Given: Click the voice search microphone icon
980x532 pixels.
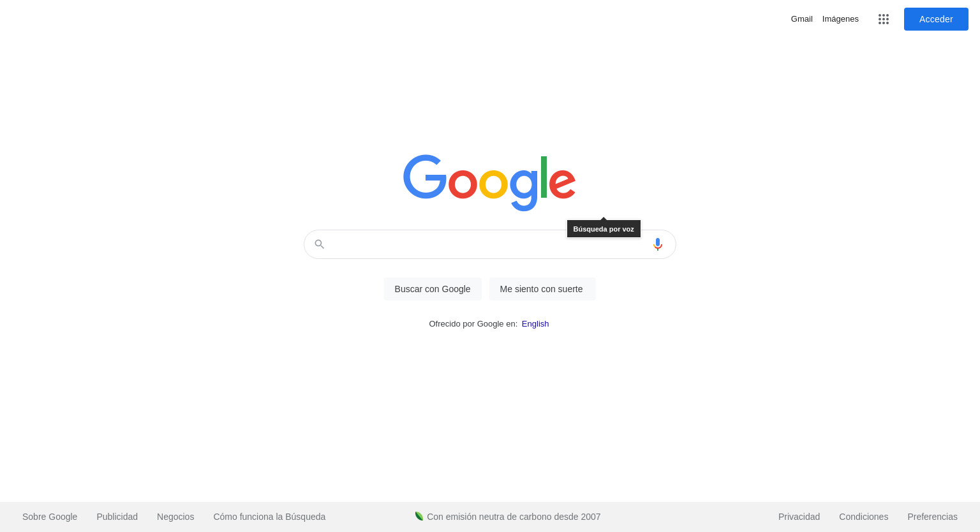Looking at the screenshot, I should [658, 244].
